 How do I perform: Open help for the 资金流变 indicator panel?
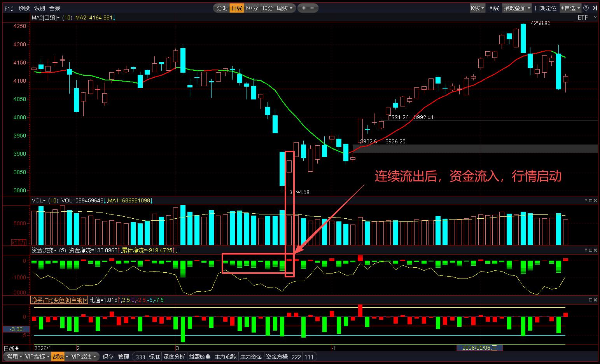(586, 250)
